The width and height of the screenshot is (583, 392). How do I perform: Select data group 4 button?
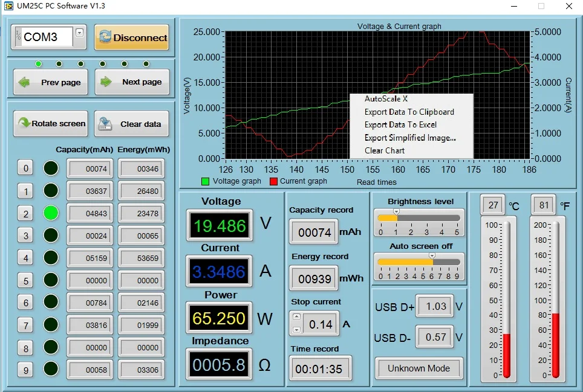pos(25,258)
